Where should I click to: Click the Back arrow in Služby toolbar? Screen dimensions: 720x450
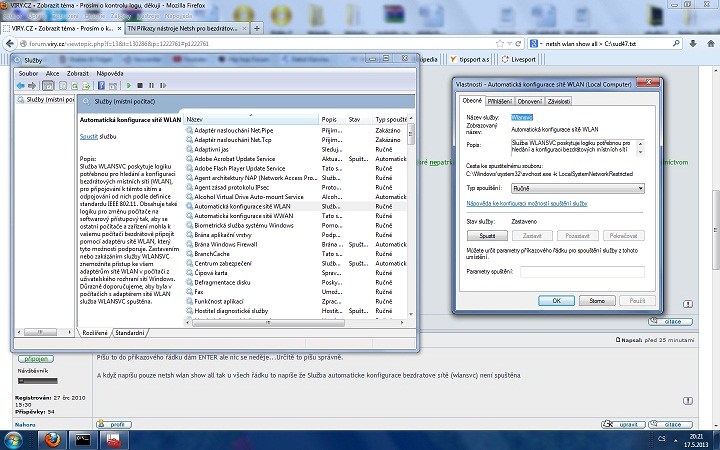coord(20,85)
